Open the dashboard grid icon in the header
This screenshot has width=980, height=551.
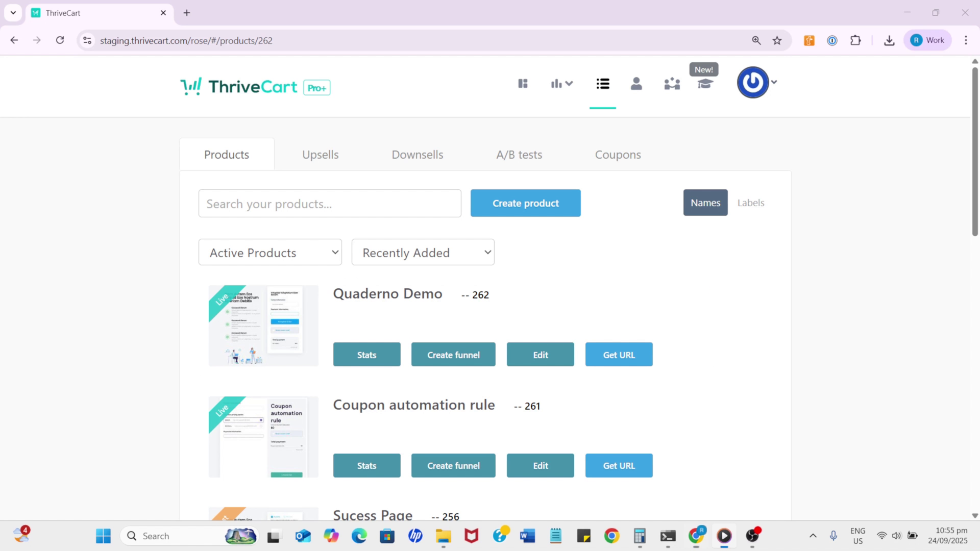523,83
